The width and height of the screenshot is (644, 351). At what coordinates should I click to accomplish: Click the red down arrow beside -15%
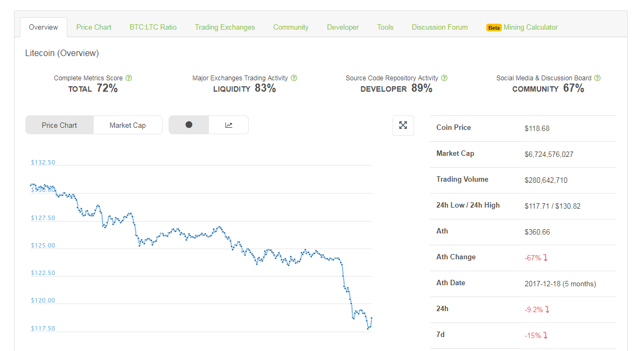click(545, 335)
